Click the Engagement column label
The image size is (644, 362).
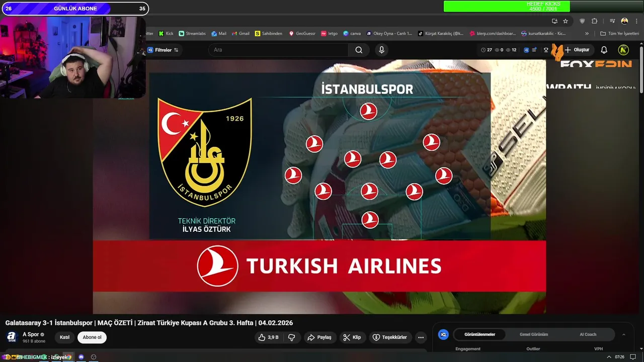click(468, 349)
